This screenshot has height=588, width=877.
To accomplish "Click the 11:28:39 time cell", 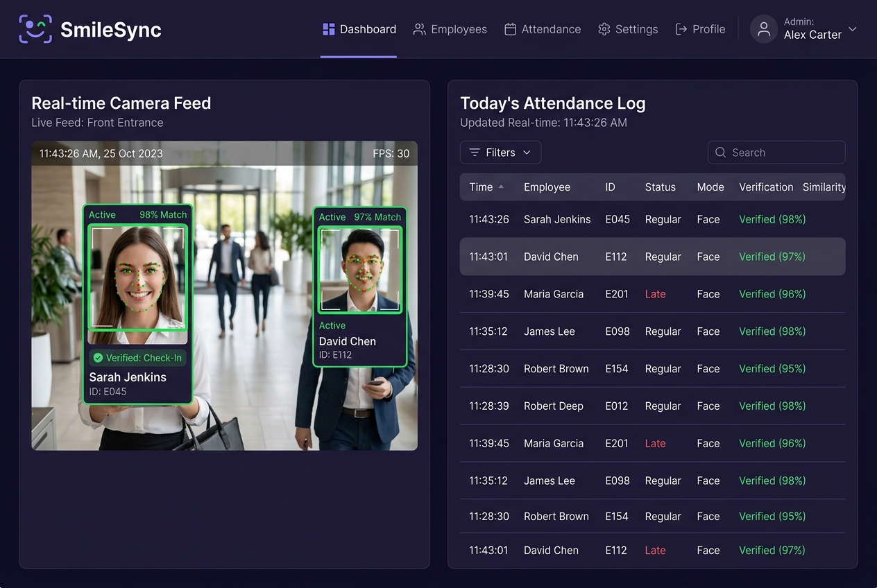I will 489,406.
